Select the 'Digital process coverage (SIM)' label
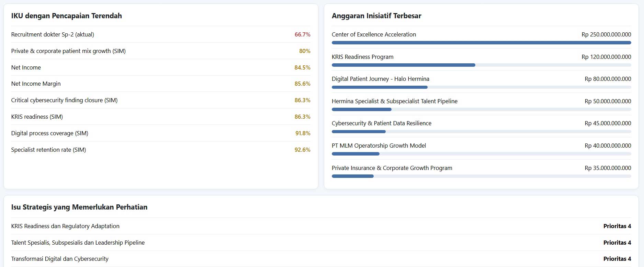 tap(49, 133)
